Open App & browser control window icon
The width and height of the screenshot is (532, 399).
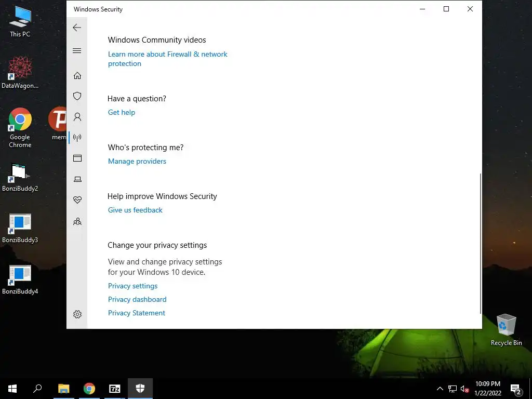(x=77, y=158)
